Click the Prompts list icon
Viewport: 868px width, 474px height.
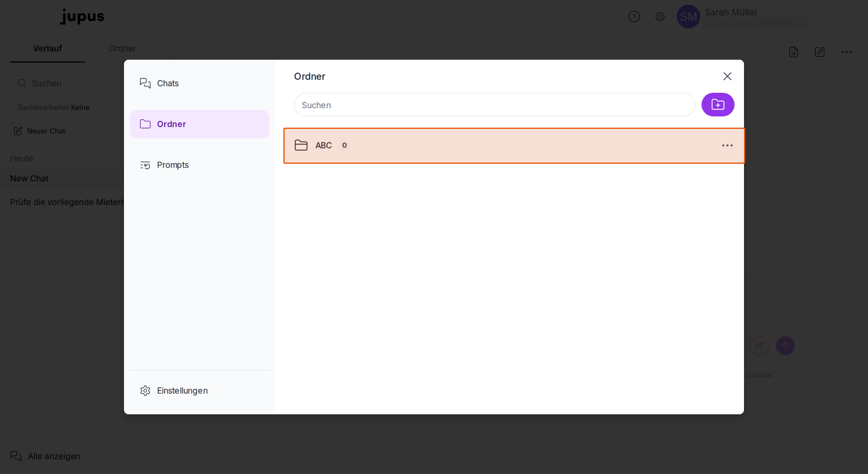tap(145, 165)
